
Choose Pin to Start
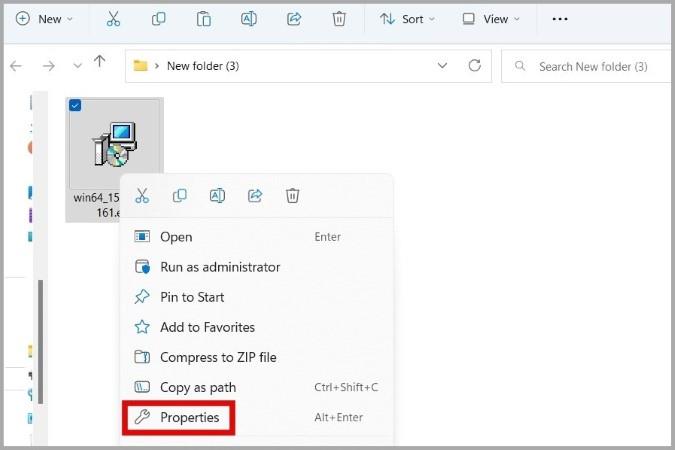(x=257, y=297)
